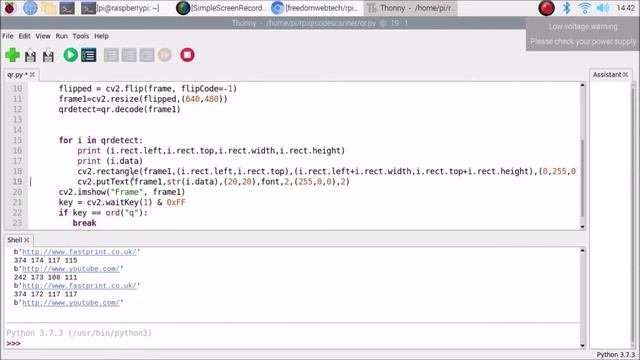This screenshot has width=640, height=360.
Task: Open the Wi-Fi network tray icon
Action: (x=585, y=8)
